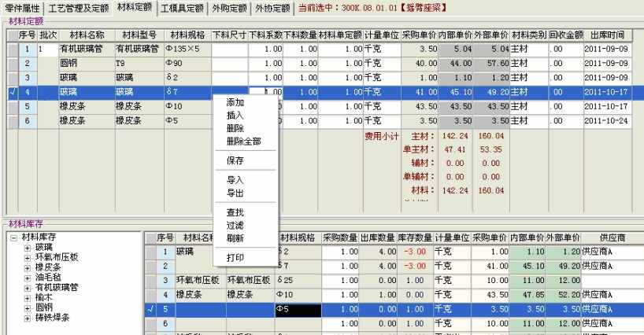Click the 40.00 purchase price cell
This screenshot has height=335, width=644.
pos(420,64)
